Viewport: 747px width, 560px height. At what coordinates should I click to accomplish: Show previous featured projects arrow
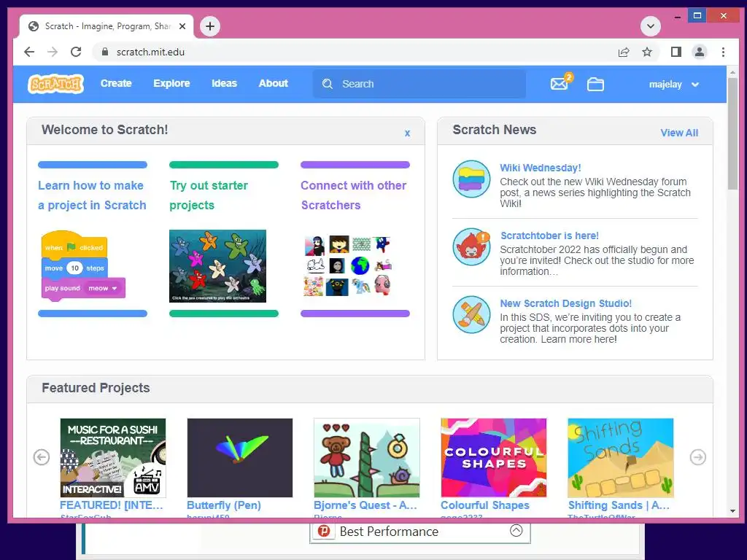point(42,457)
